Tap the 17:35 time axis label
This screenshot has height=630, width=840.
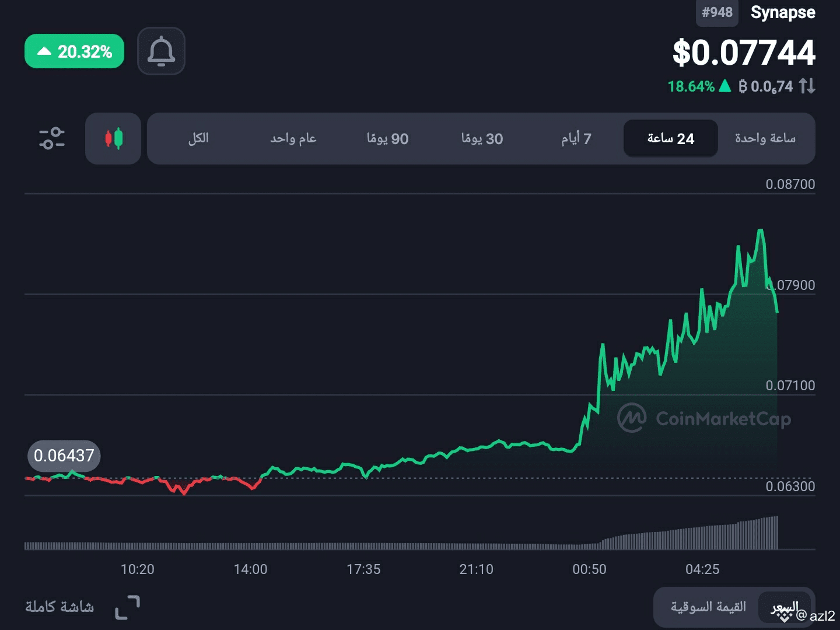tap(363, 569)
